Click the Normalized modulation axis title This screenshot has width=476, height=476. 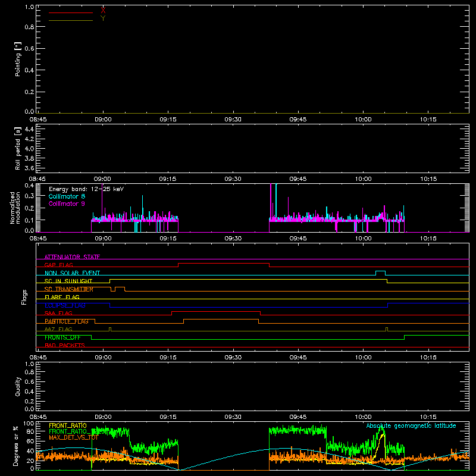[x=15, y=208]
